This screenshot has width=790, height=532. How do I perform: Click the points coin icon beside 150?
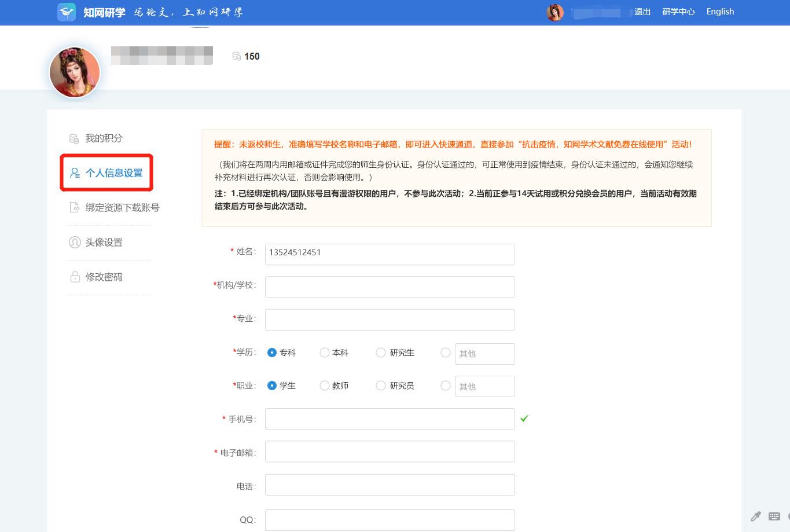click(x=236, y=56)
